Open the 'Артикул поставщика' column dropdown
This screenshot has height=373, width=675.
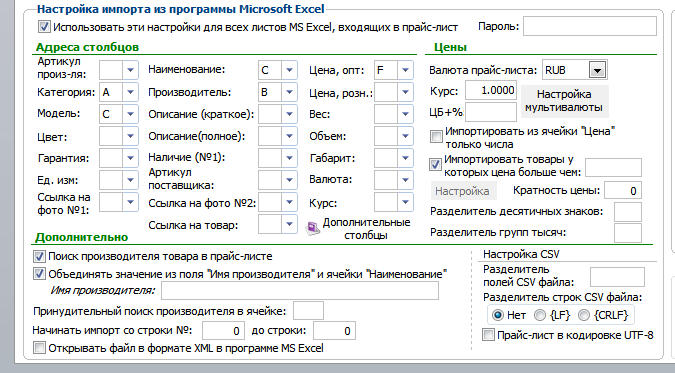(289, 180)
